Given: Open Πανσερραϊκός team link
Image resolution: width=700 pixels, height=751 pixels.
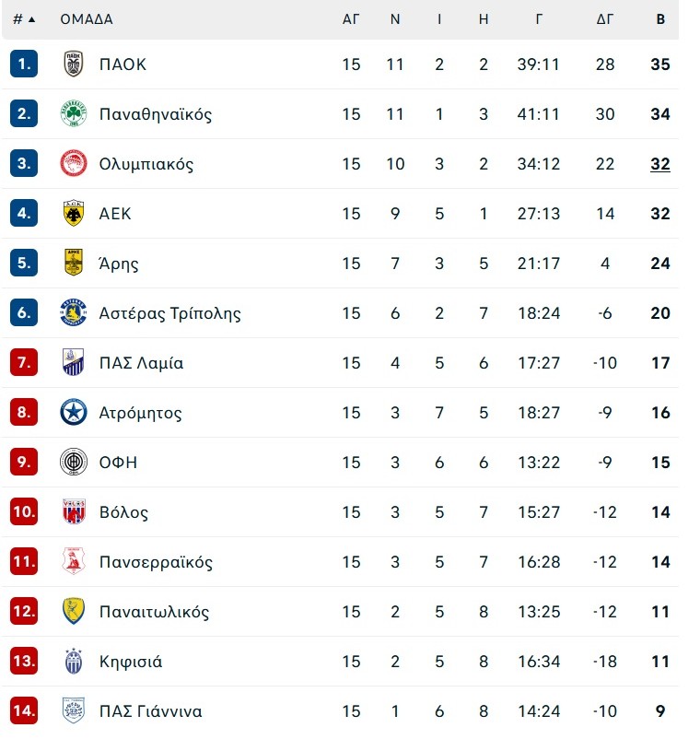Looking at the screenshot, I should pos(156,562).
